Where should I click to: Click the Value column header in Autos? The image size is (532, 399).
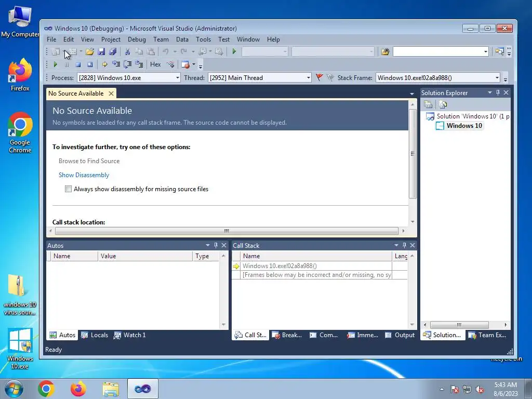(145, 256)
